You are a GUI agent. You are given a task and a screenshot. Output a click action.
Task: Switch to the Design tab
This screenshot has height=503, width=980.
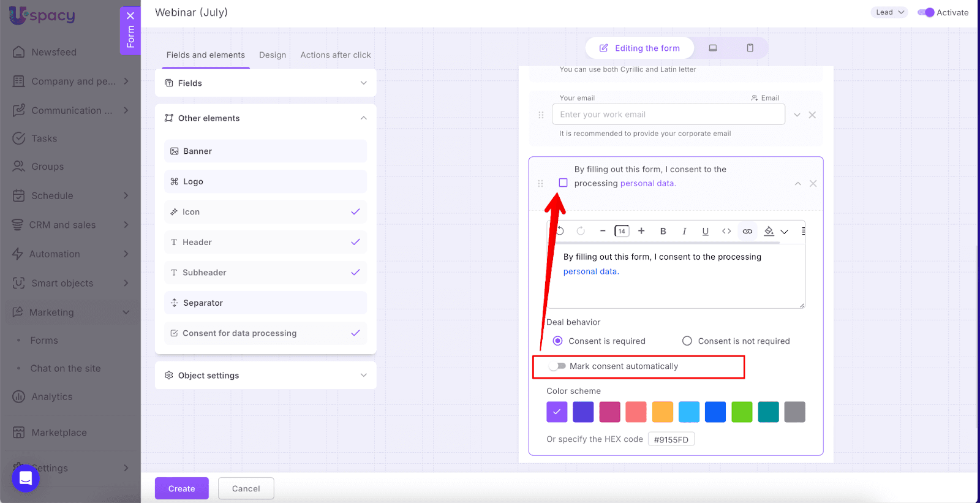[x=273, y=55]
